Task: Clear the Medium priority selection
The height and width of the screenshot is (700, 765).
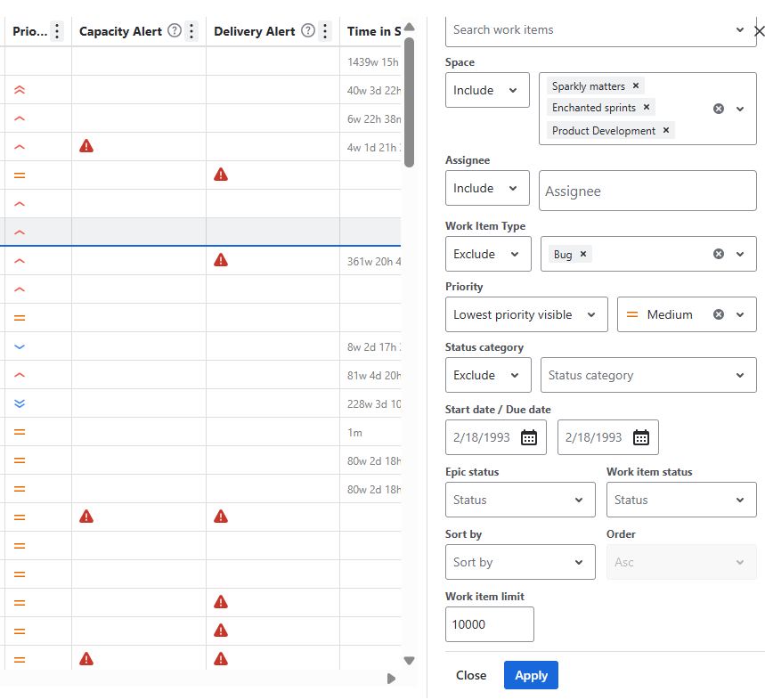Action: [718, 314]
